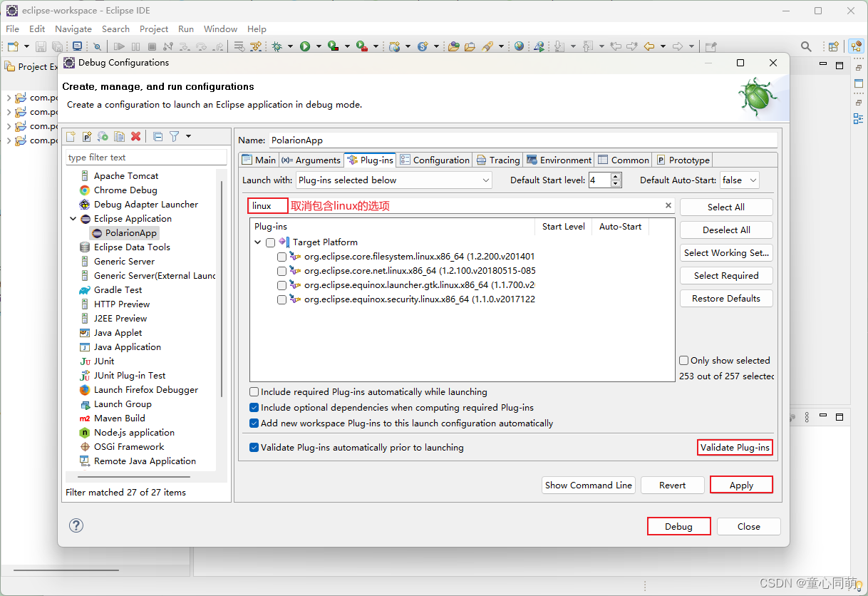This screenshot has height=596, width=868.
Task: Click the type filter text field
Action: (x=146, y=157)
